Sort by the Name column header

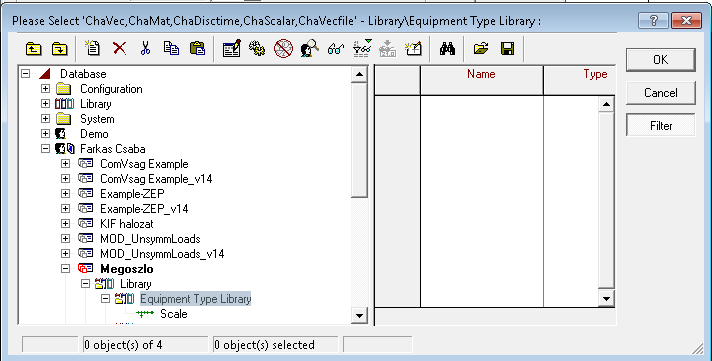481,80
